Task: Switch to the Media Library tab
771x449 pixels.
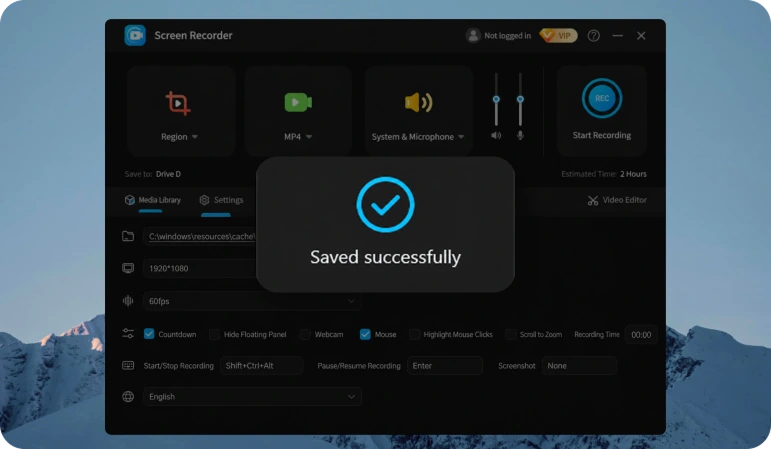Action: (152, 200)
